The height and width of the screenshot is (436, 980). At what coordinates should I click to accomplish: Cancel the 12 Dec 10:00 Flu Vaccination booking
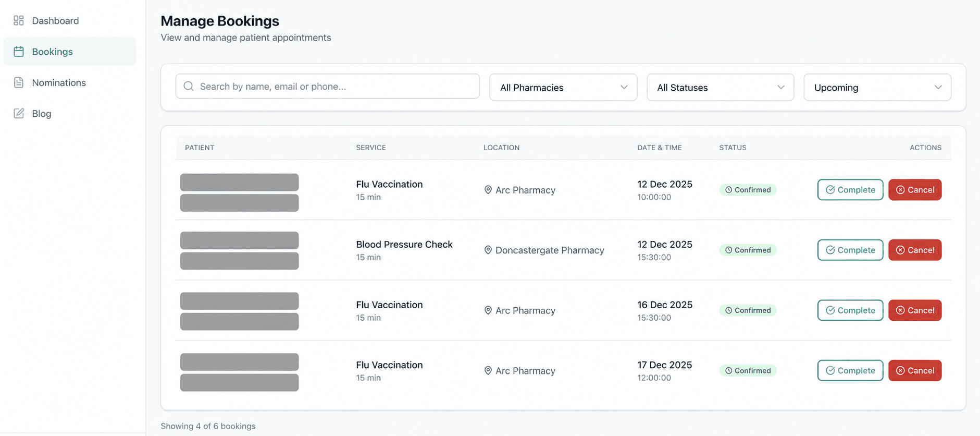(915, 190)
